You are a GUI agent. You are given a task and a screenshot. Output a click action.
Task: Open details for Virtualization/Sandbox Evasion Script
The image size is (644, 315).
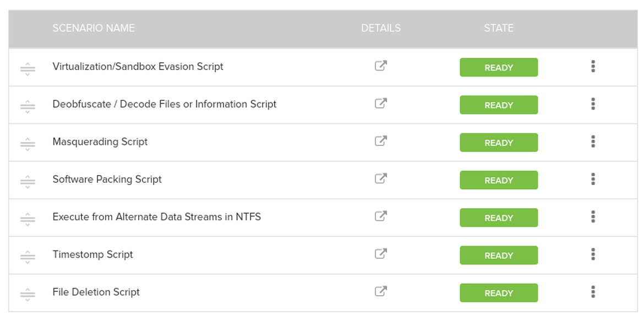click(x=380, y=66)
